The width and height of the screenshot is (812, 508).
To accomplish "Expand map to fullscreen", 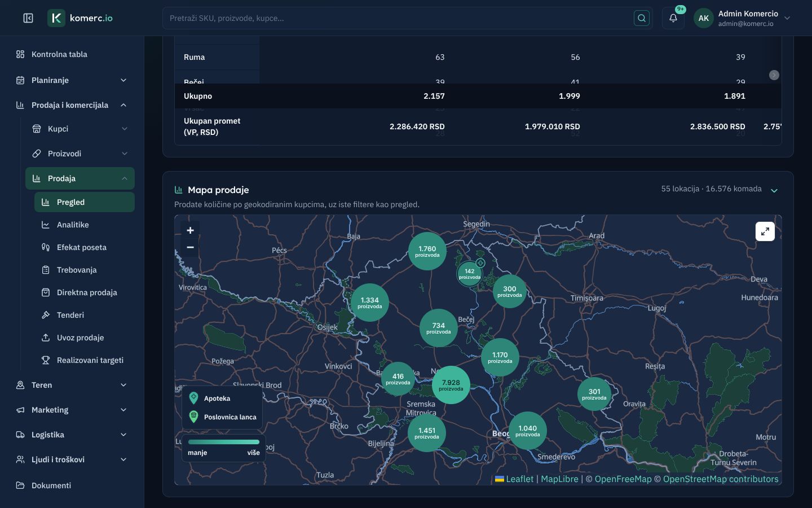I will point(765,231).
